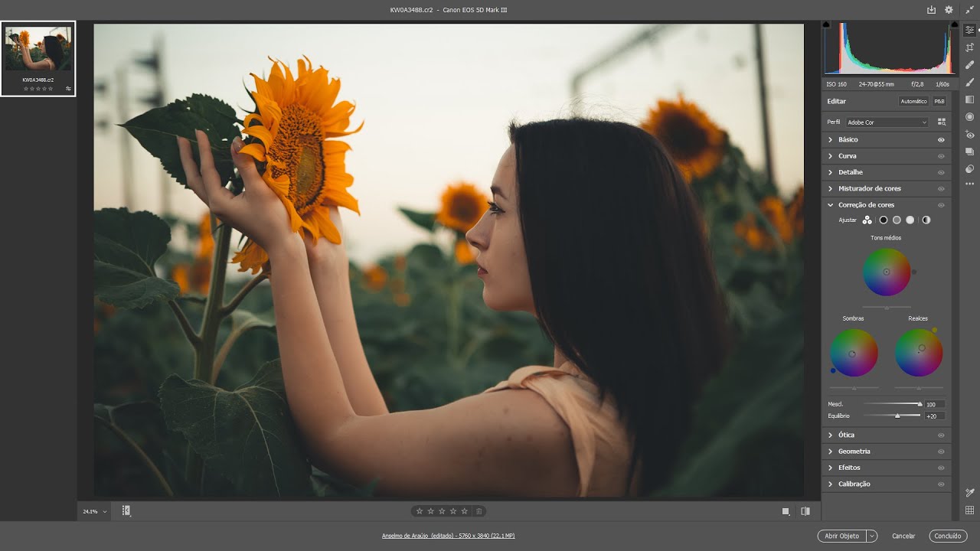Viewport: 980px width, 551px height.
Task: Select the Crop and Rotate tool
Action: pyautogui.click(x=969, y=47)
